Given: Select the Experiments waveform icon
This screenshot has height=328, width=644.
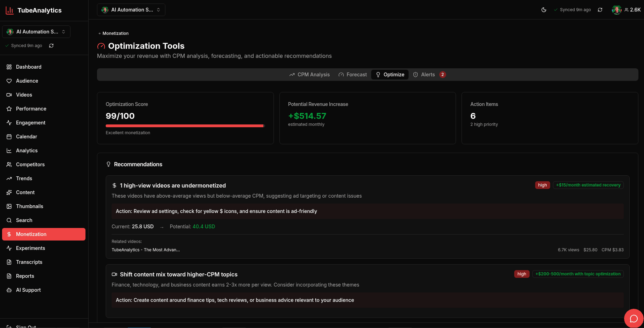Looking at the screenshot, I should pyautogui.click(x=9, y=248).
